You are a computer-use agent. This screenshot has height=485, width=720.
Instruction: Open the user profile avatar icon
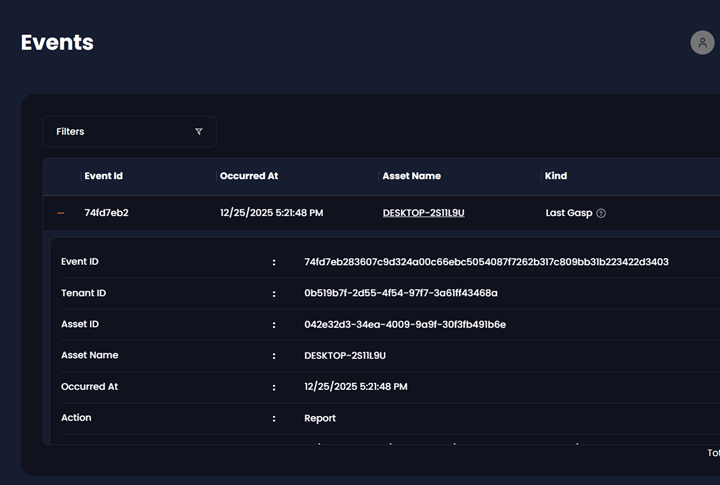[702, 42]
